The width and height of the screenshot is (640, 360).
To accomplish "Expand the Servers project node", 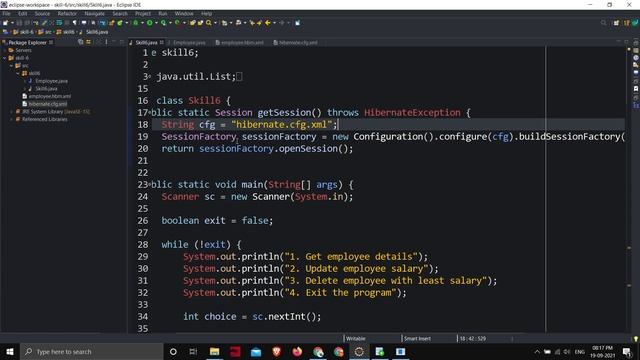I will coord(5,50).
